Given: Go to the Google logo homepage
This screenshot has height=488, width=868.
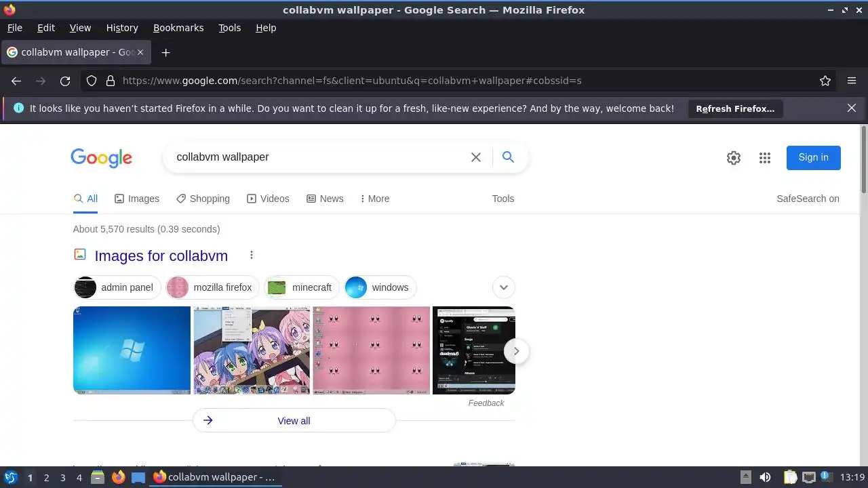Looking at the screenshot, I should tap(102, 158).
